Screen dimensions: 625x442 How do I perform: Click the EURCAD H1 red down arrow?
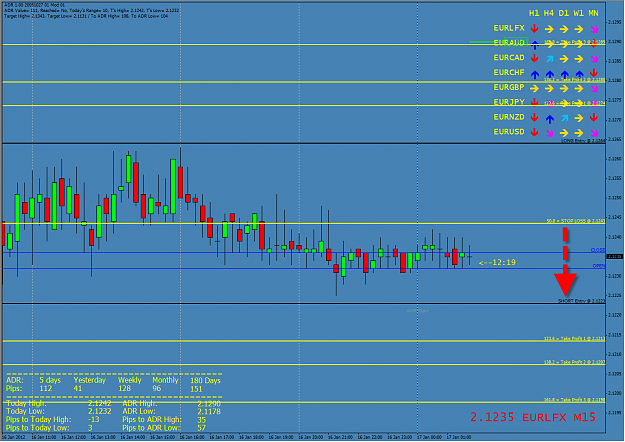point(535,59)
